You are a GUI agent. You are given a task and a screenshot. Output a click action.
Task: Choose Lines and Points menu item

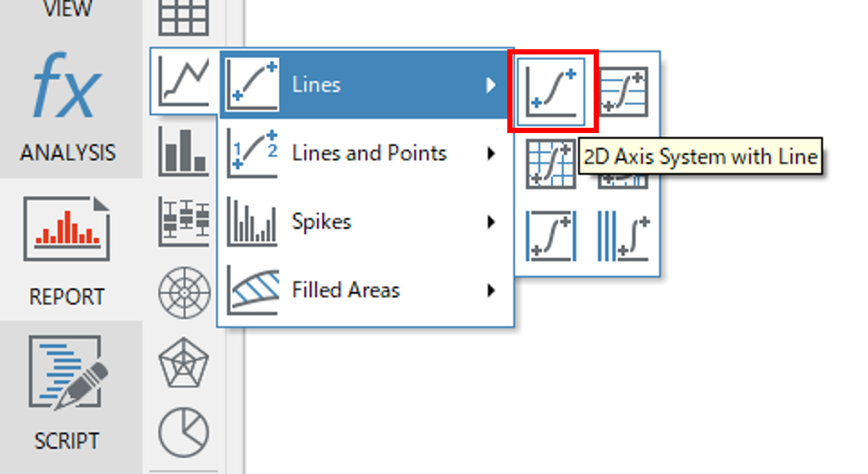tap(369, 153)
